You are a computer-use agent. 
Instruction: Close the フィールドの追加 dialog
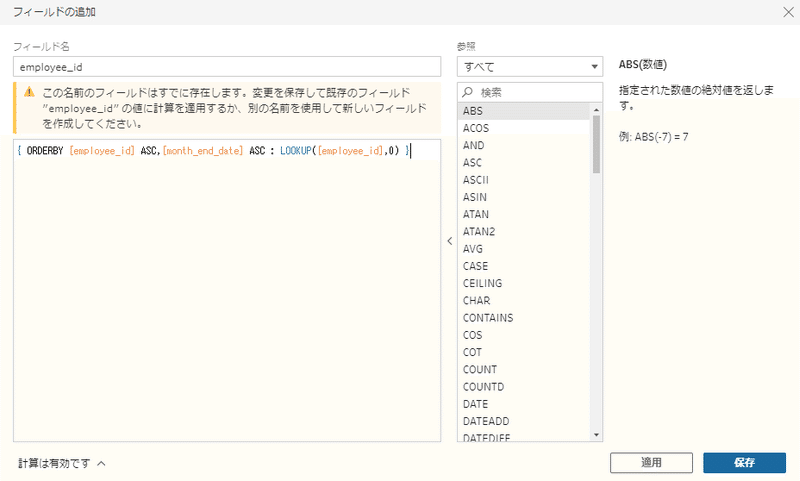[788, 12]
